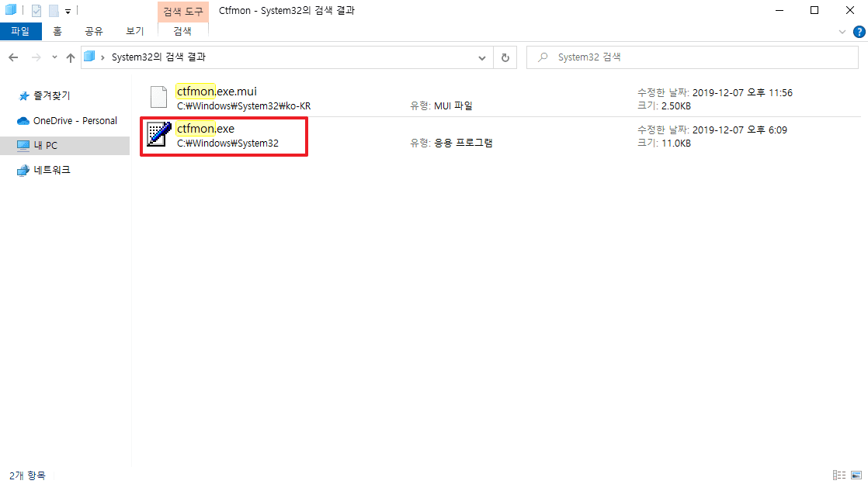Click the Explorer window icon in title bar
The height and width of the screenshot is (484, 868).
point(11,9)
